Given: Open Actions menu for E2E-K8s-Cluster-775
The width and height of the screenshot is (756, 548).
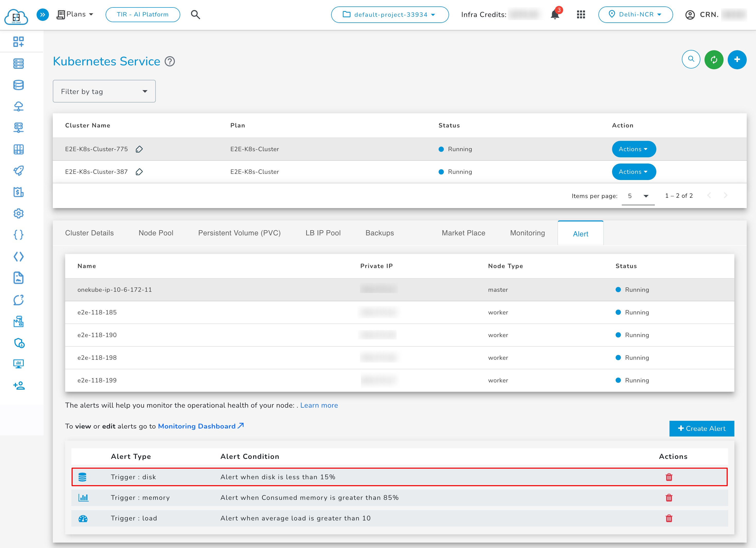Looking at the screenshot, I should [634, 149].
